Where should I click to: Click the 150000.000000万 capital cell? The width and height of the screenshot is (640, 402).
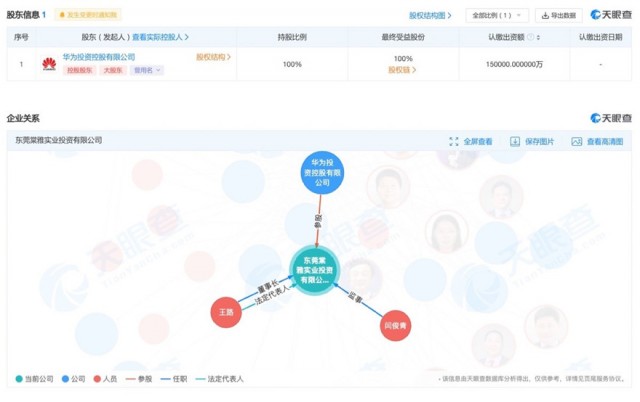514,64
